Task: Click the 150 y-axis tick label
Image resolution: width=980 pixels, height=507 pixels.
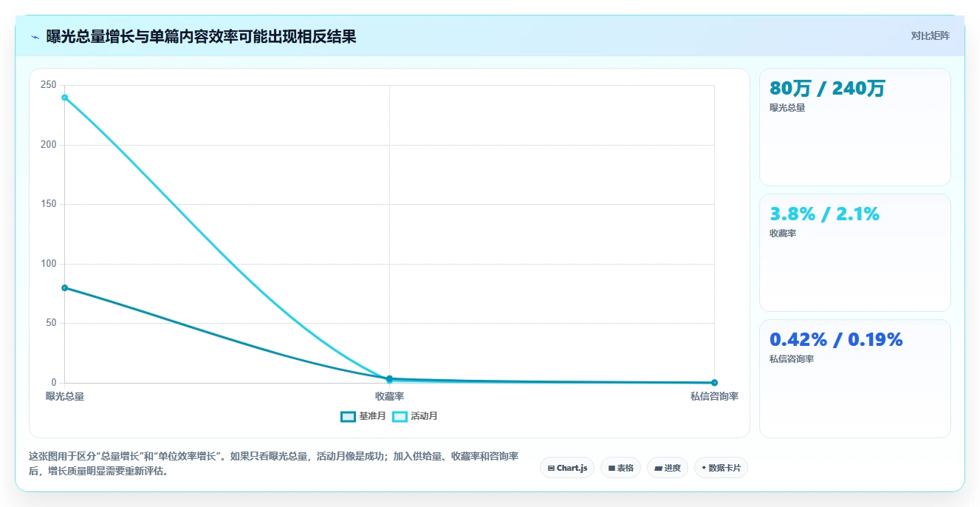Action: (x=49, y=204)
